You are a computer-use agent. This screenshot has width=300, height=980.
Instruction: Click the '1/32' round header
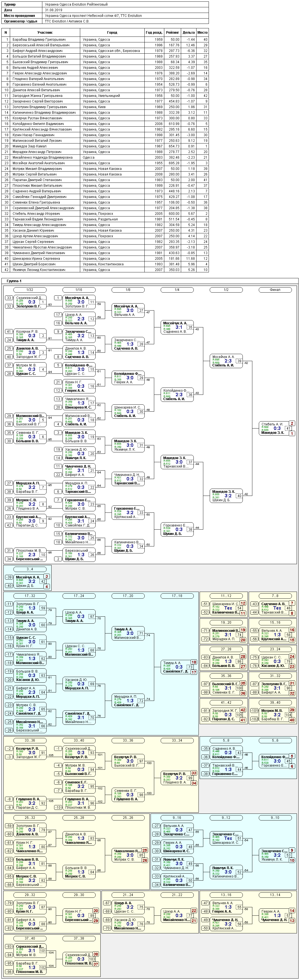(x=30, y=290)
